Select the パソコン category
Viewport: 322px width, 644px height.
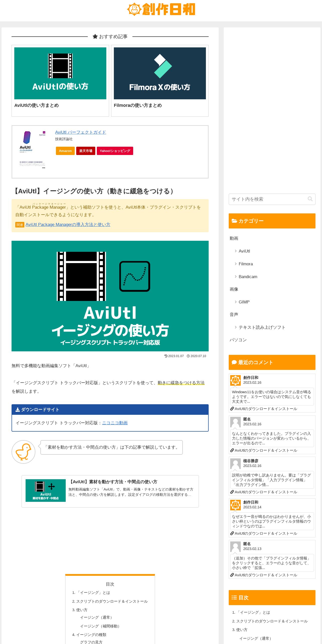coord(238,340)
